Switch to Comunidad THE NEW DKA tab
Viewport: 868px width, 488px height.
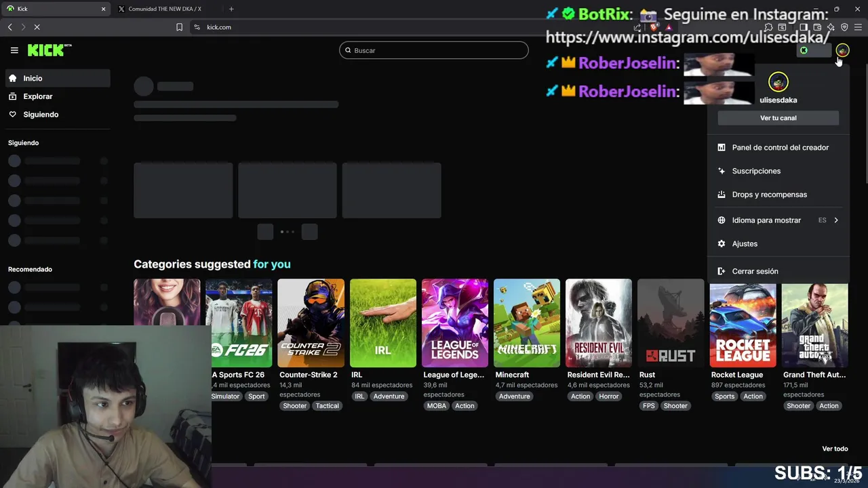pos(166,9)
